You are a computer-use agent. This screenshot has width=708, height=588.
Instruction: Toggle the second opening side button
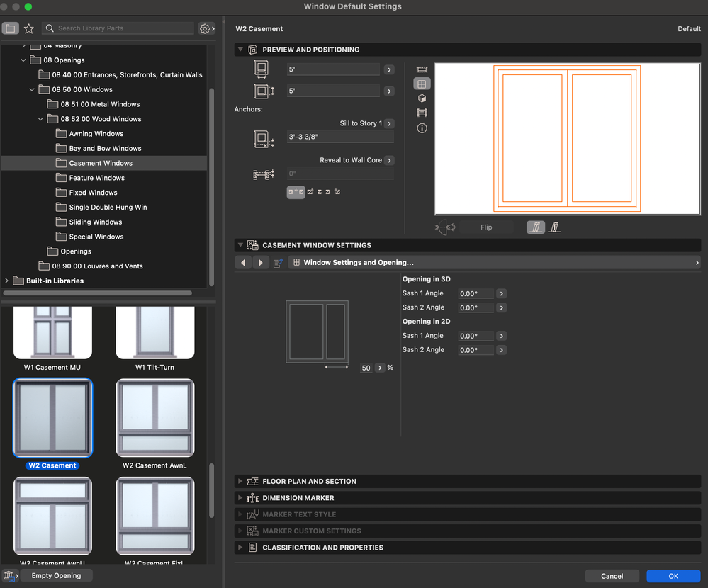point(554,227)
